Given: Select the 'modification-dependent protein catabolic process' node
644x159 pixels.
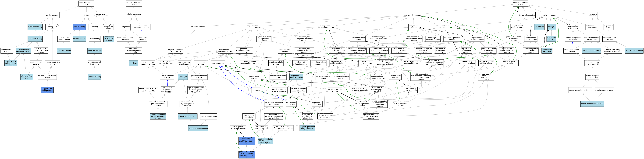Looking at the screenshot, I should (x=158, y=104).
